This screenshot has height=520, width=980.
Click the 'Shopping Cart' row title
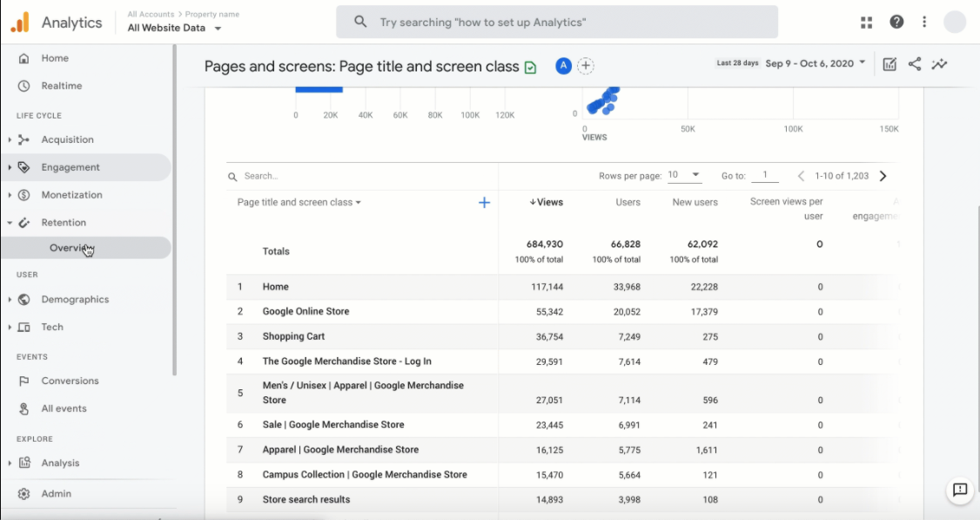[293, 336]
